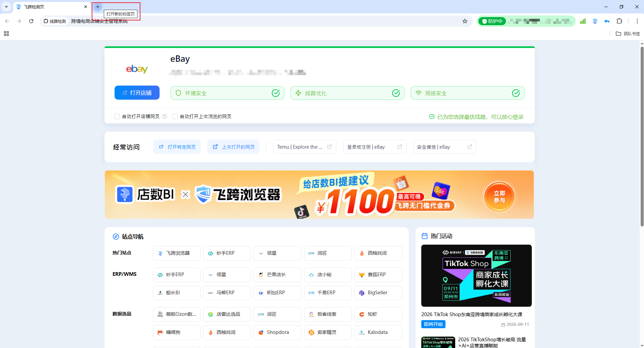Click the help icon beside 自动打开店铺网页
Viewport: 644px width, 348px height.
coord(165,116)
